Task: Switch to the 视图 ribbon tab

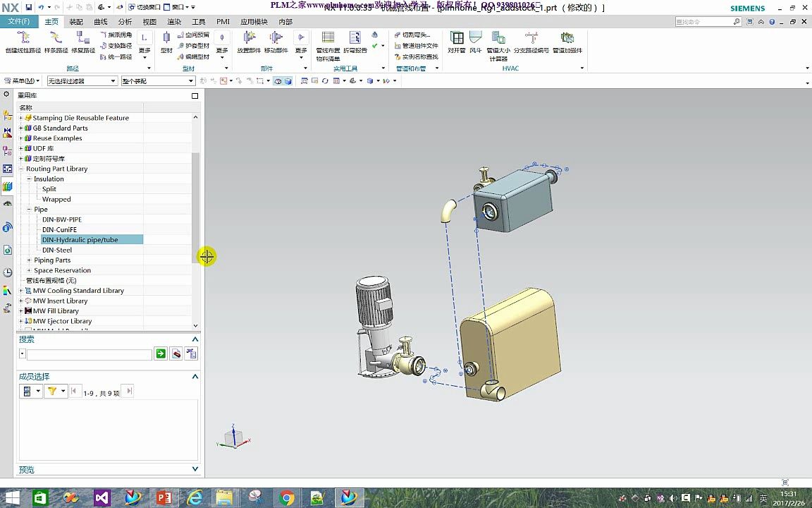Action: (149, 22)
